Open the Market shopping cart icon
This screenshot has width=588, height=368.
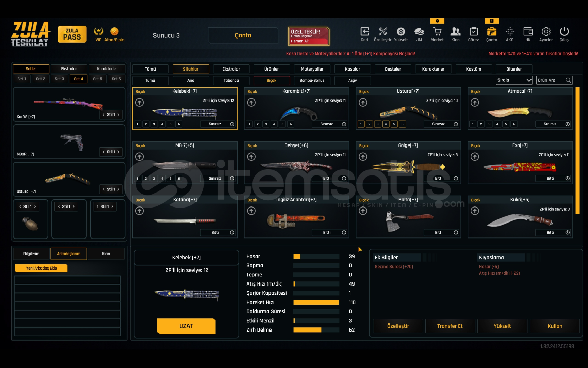(437, 32)
